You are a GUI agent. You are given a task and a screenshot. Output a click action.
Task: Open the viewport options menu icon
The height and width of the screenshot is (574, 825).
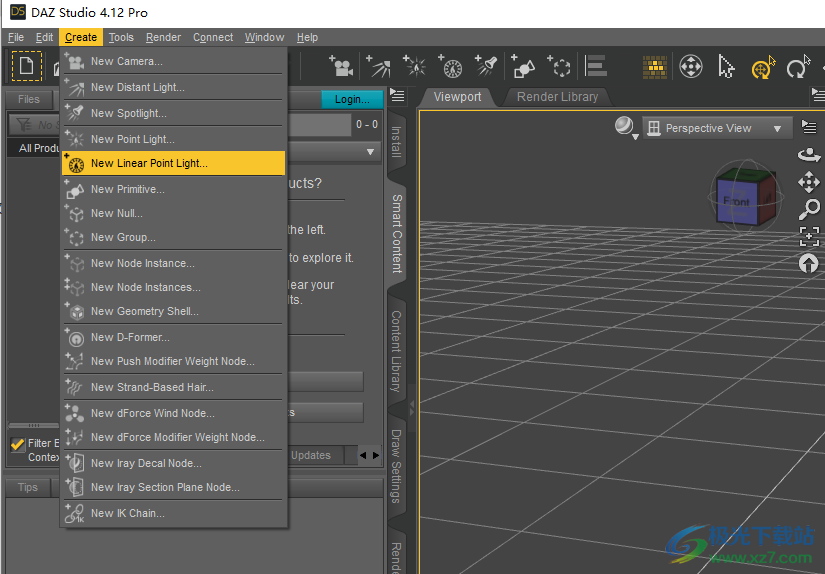809,127
